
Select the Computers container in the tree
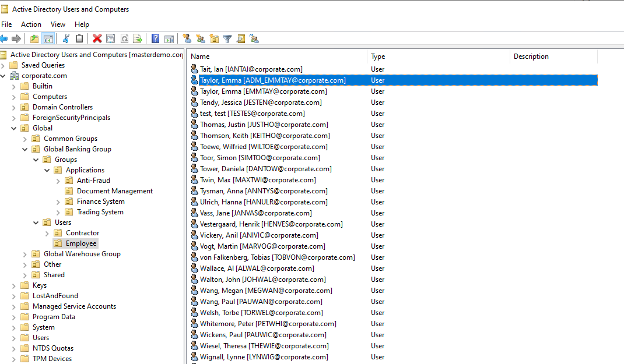point(50,97)
